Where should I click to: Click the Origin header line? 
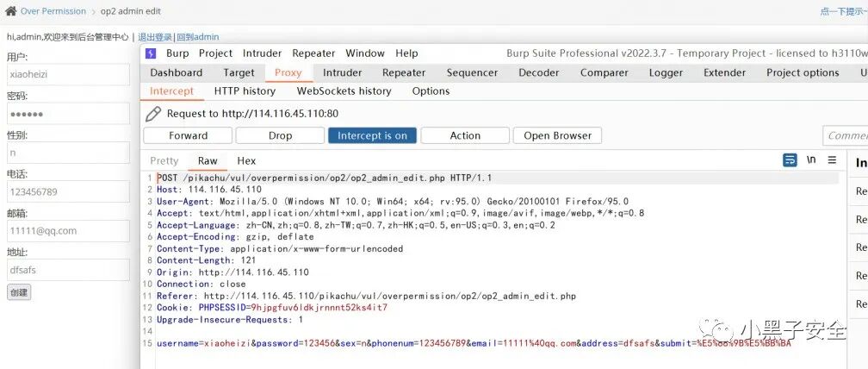232,272
